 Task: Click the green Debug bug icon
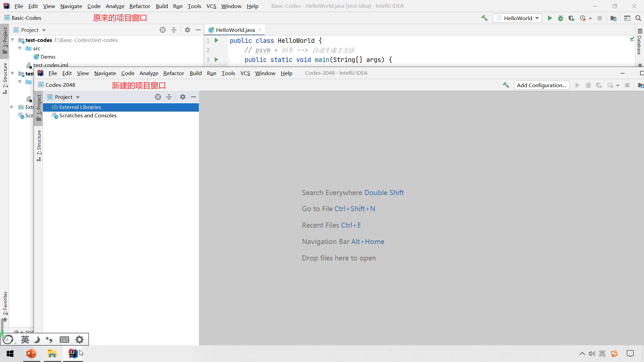tap(560, 18)
